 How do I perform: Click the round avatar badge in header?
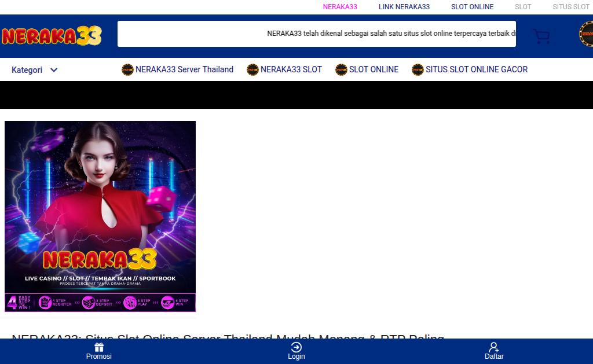tap(586, 34)
